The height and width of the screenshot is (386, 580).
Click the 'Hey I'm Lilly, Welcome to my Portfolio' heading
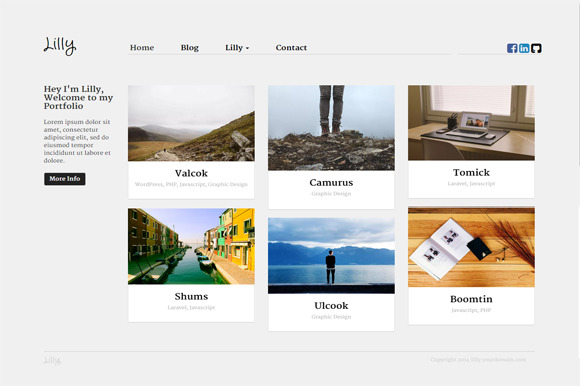(78, 97)
